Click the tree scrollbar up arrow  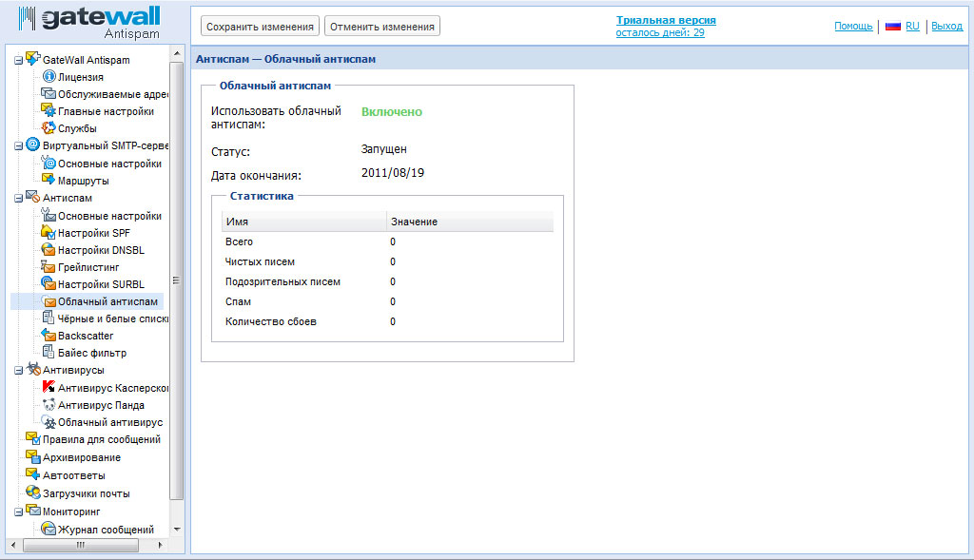click(x=176, y=53)
